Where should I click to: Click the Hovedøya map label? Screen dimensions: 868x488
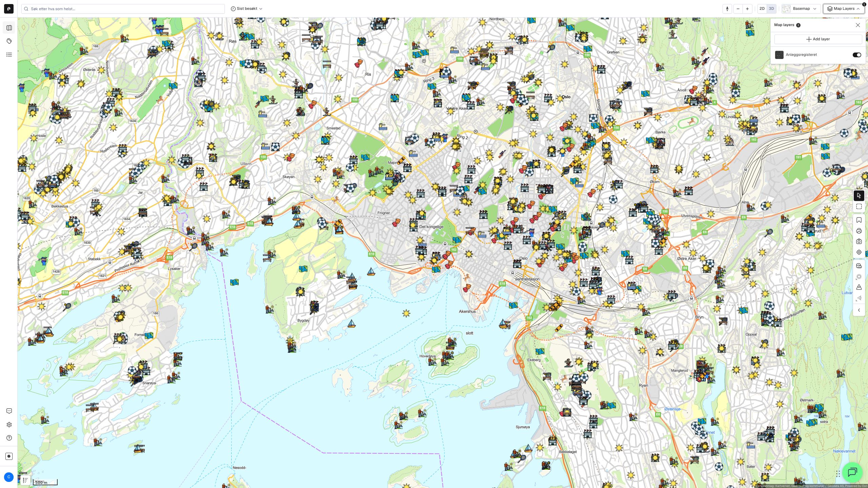428,356
